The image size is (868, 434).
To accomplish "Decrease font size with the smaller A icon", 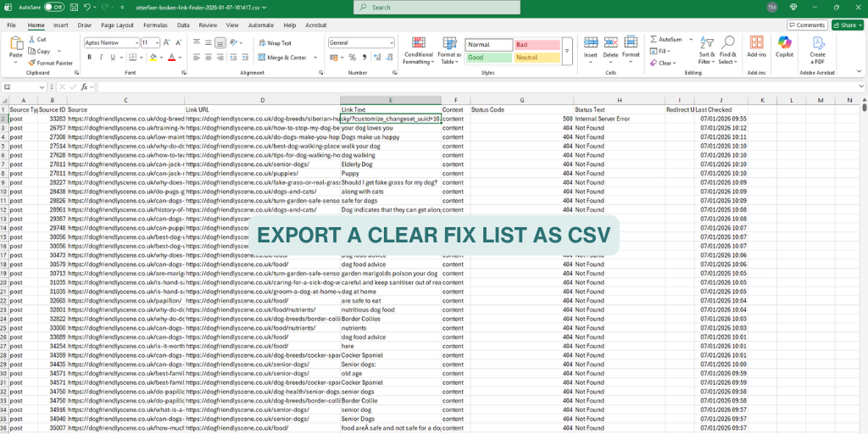I will click(179, 42).
